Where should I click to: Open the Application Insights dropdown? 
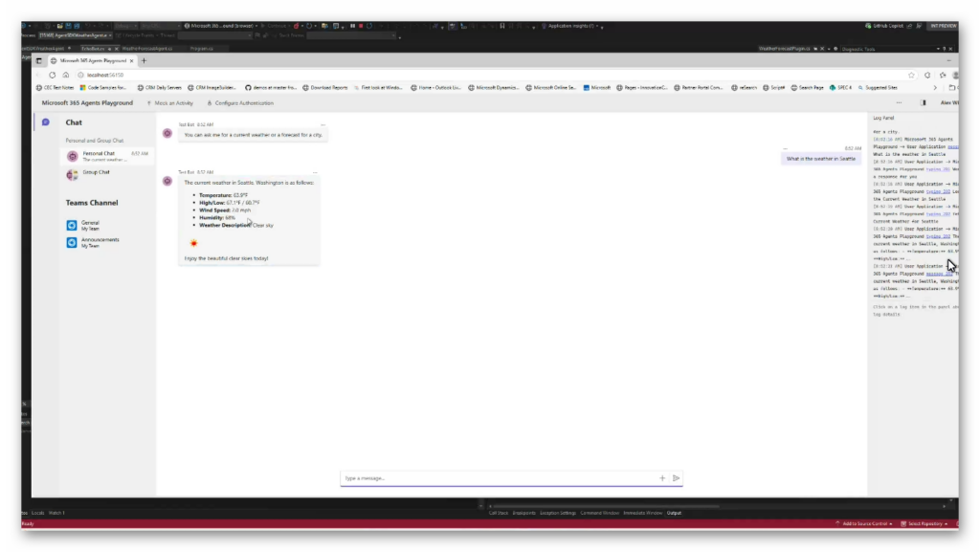click(572, 26)
